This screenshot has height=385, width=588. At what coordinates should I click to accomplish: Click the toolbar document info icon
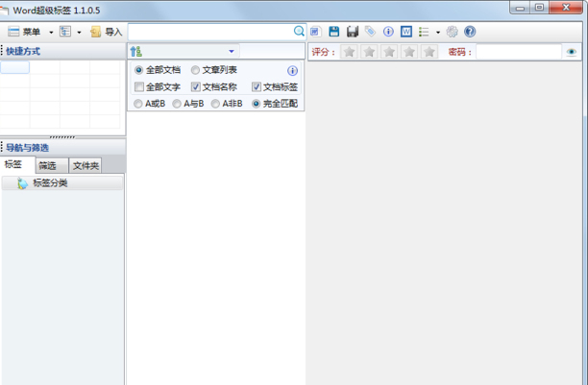point(388,32)
